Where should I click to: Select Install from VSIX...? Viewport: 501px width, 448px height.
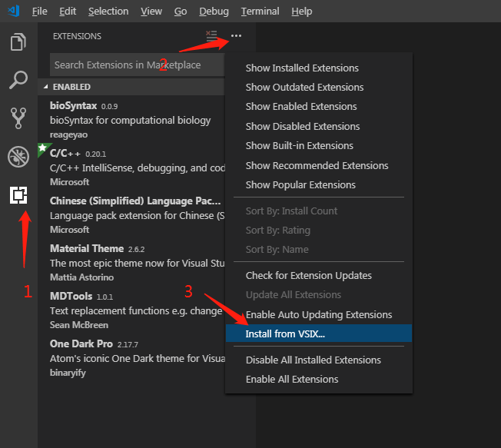pos(319,334)
